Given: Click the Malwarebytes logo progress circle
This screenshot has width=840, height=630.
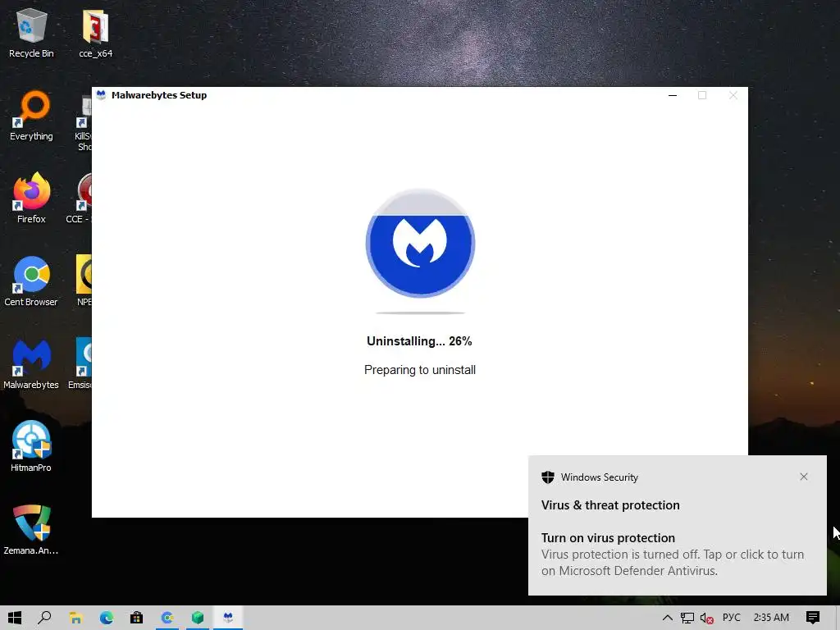Looking at the screenshot, I should click(421, 243).
